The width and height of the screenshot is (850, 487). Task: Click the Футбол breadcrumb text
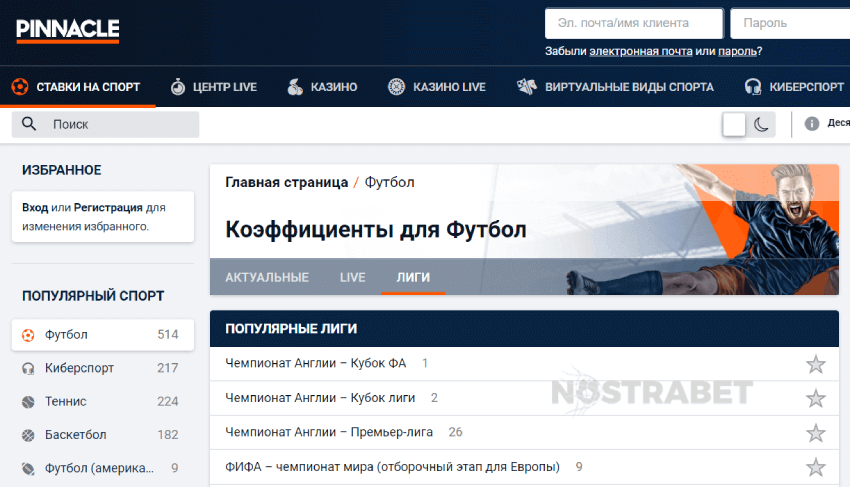(389, 182)
